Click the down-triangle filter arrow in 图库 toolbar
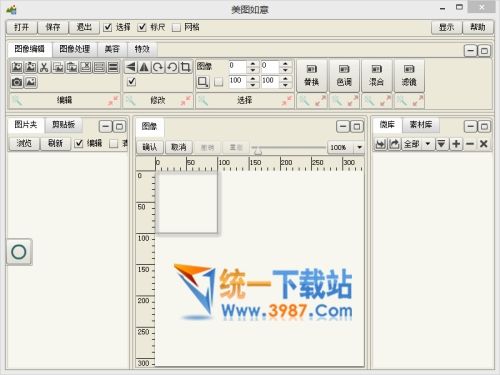Screen dimensions: 500x375 click(441, 144)
